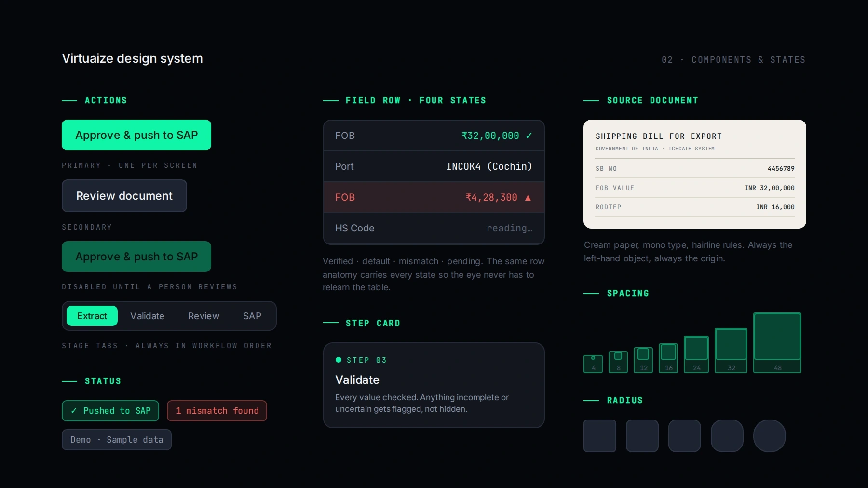Click the green dot beside STEP 03
Viewport: 868px width, 488px height.
pyautogui.click(x=339, y=360)
